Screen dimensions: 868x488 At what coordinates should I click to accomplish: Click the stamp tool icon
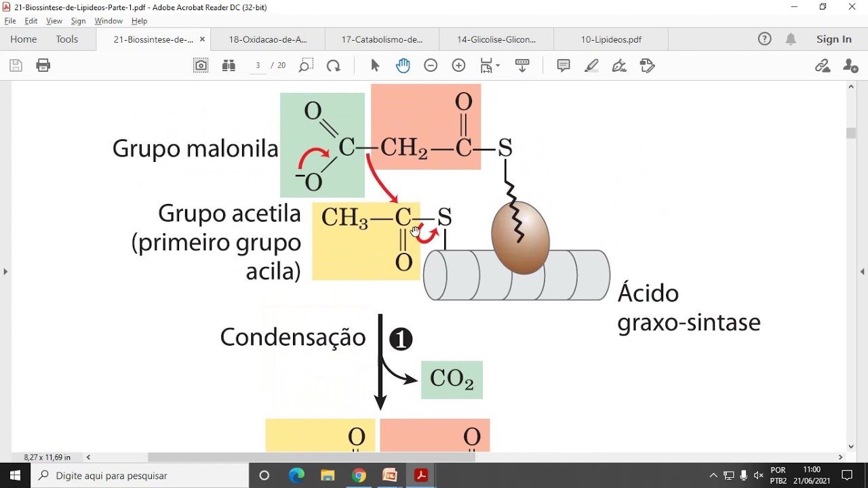(648, 66)
